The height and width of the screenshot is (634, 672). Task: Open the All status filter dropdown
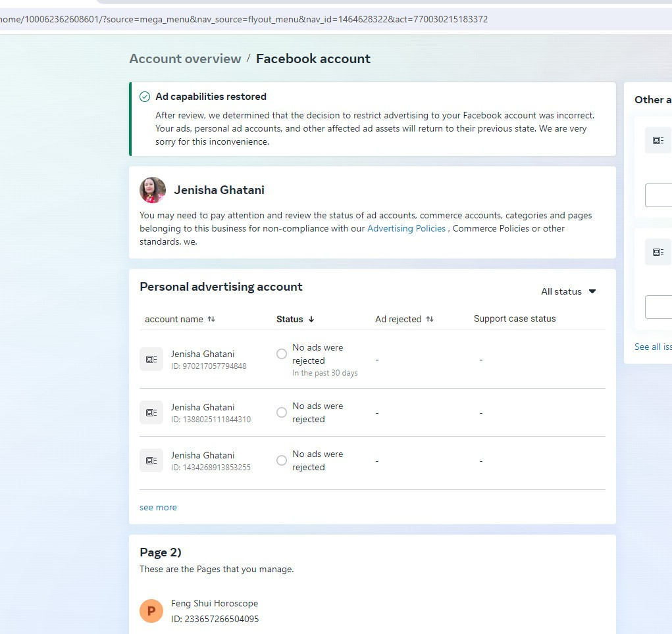[x=568, y=292]
